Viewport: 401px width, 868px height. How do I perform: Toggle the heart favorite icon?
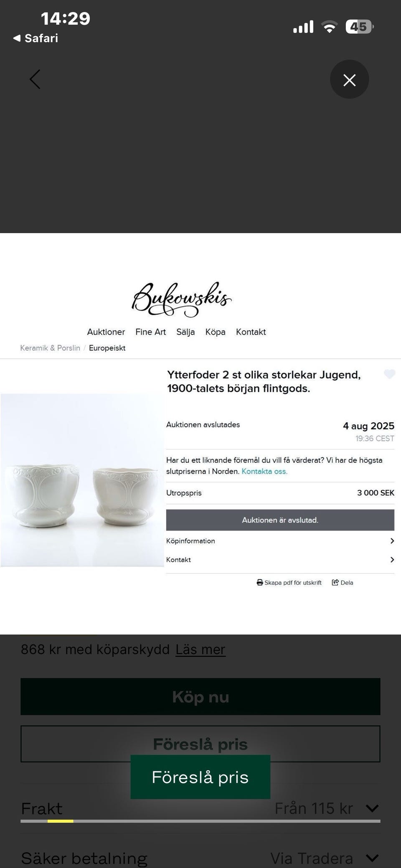click(x=389, y=374)
